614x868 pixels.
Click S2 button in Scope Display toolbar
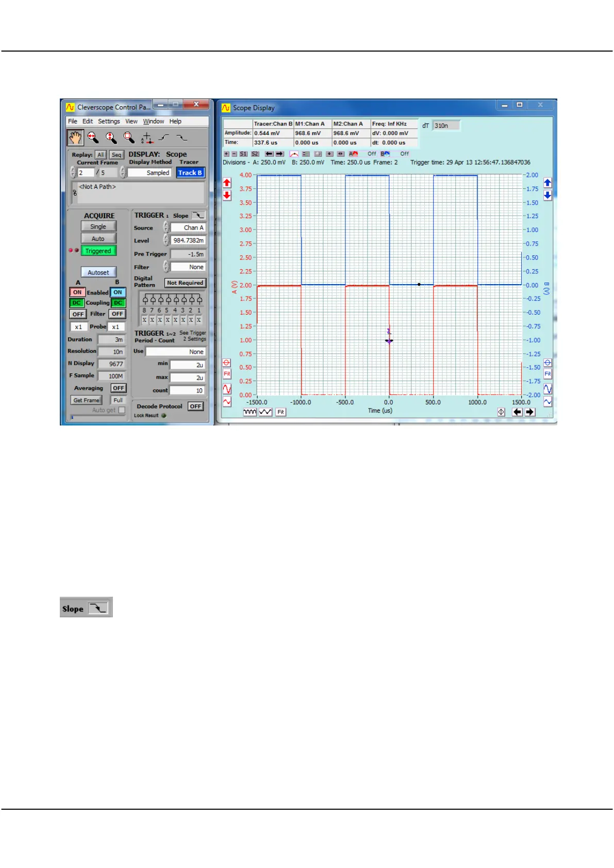coord(255,154)
